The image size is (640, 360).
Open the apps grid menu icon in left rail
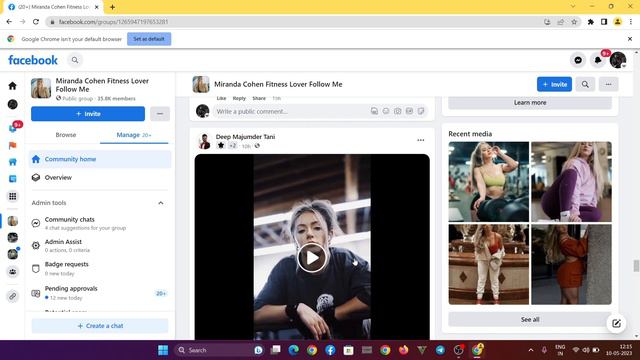point(13,196)
